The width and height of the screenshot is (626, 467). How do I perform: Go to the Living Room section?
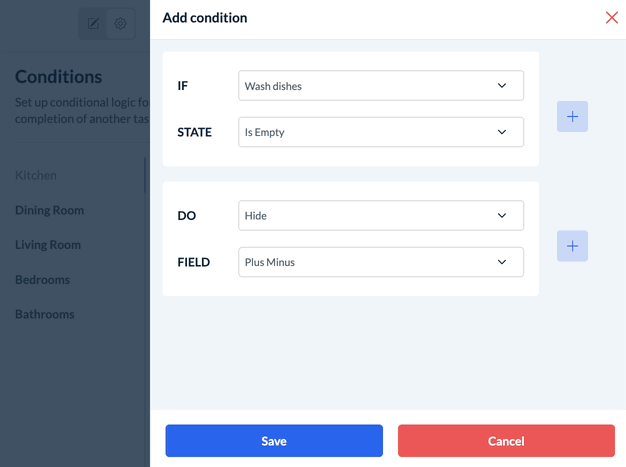[x=48, y=244]
